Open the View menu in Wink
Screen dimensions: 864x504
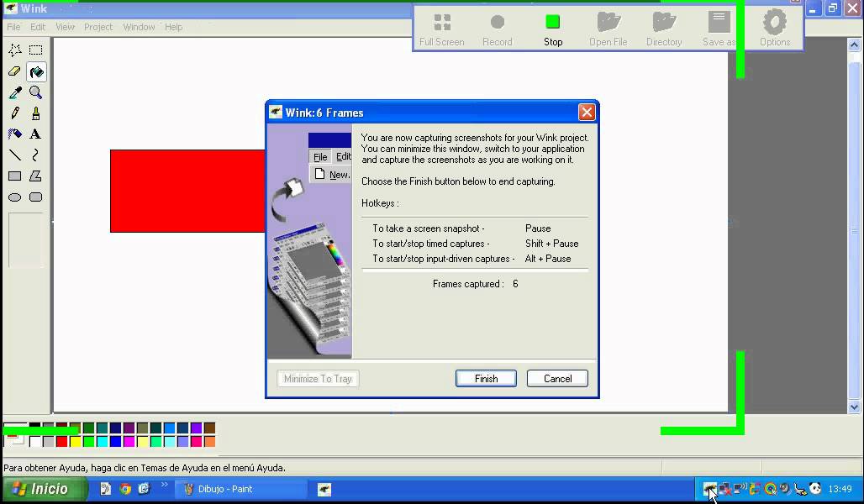[65, 27]
